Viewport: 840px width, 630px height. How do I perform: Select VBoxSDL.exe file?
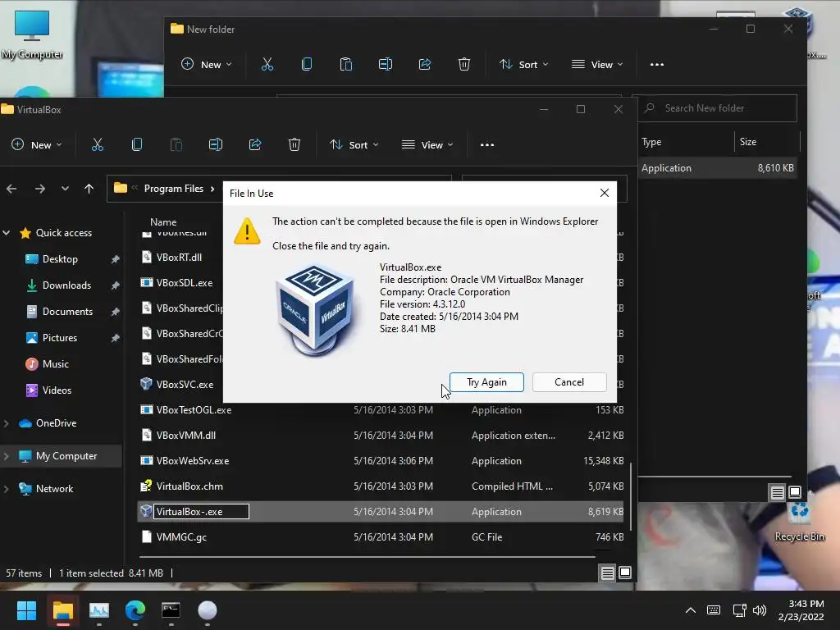point(185,282)
